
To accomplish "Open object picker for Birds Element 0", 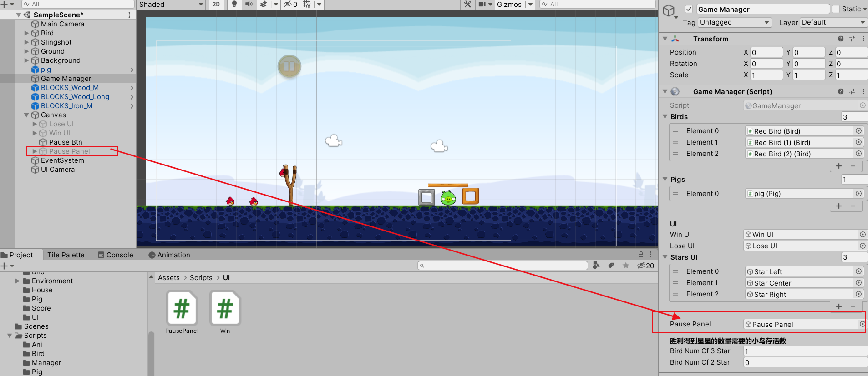I will tap(858, 131).
